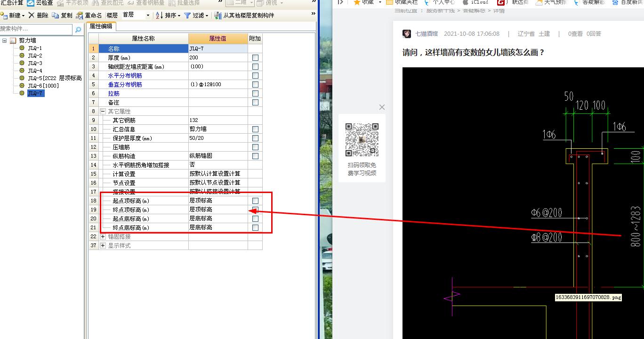Click the 七猫酒馆 user avatar

pos(407,33)
